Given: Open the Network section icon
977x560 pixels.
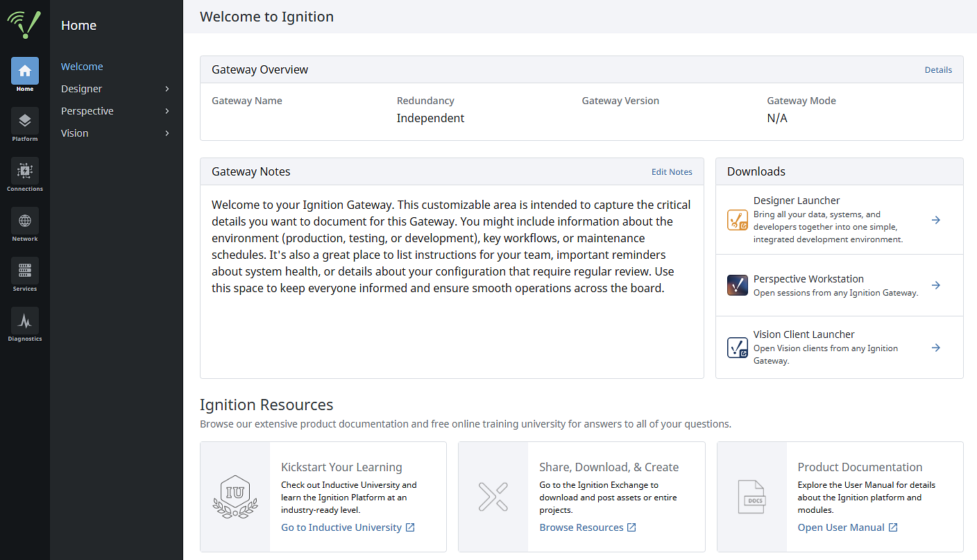Looking at the screenshot, I should pos(25,221).
